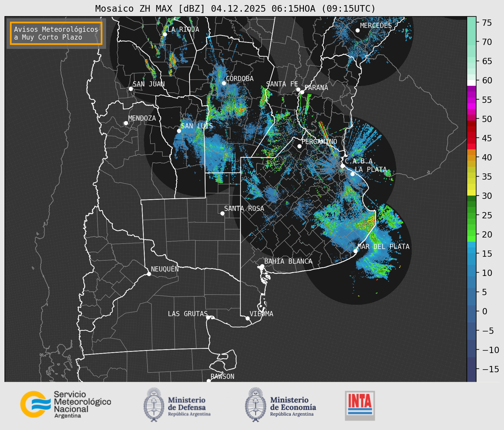
Task: Select the C.A.B.A. city marker
Action: [x=343, y=166]
